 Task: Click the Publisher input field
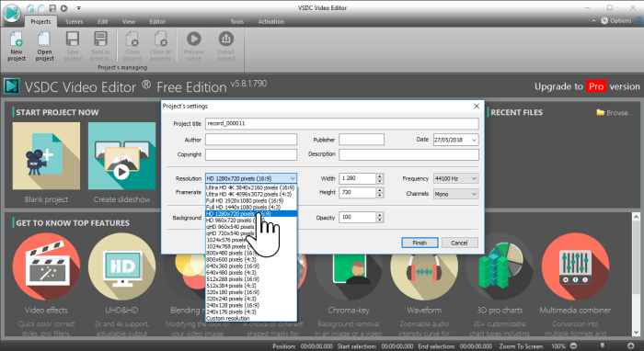pyautogui.click(x=362, y=140)
